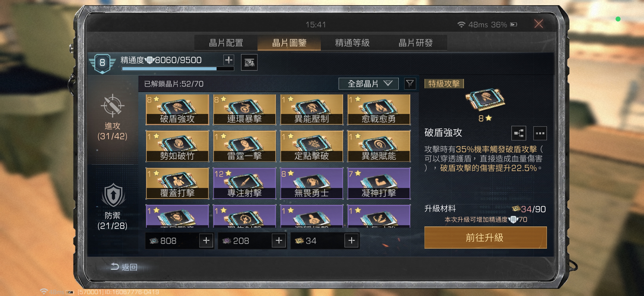Image resolution: width=644 pixels, height=296 pixels.
Task: Click the 前往升級 button
Action: pyautogui.click(x=485, y=238)
